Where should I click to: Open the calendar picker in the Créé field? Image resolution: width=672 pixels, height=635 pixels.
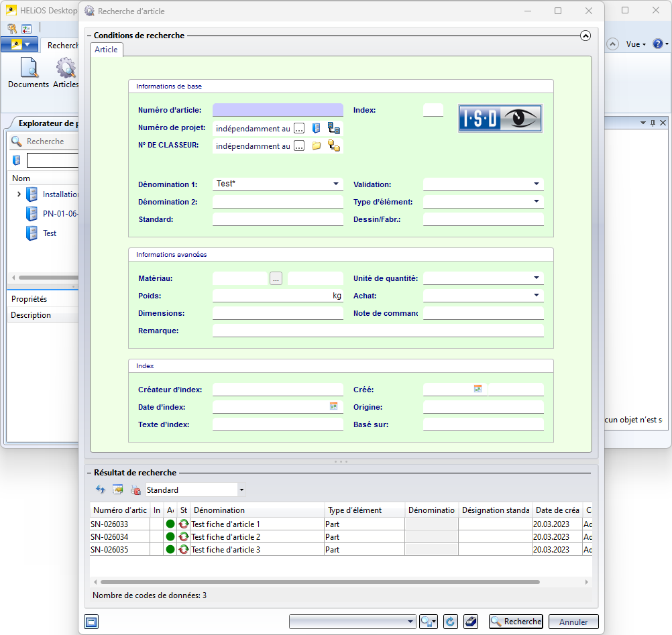[x=478, y=389]
